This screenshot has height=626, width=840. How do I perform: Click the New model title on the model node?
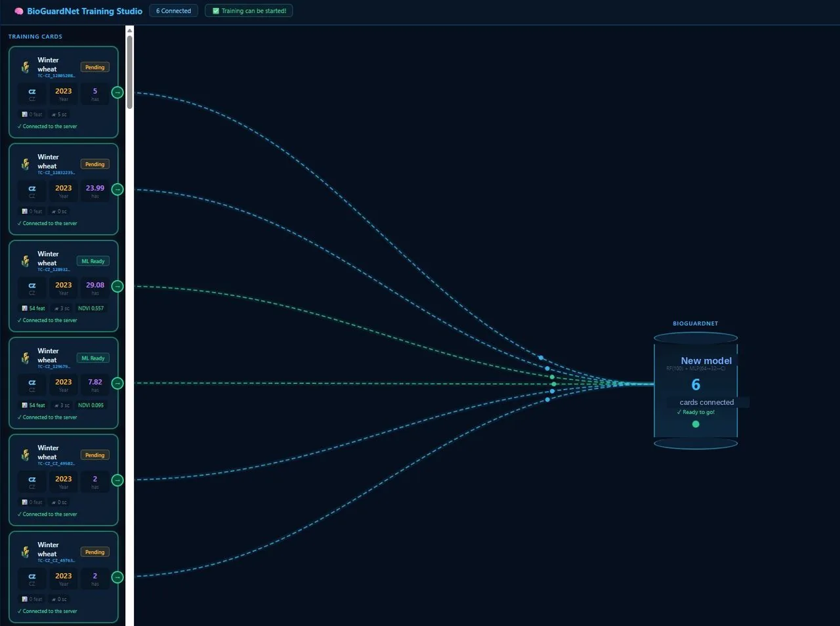coord(706,361)
